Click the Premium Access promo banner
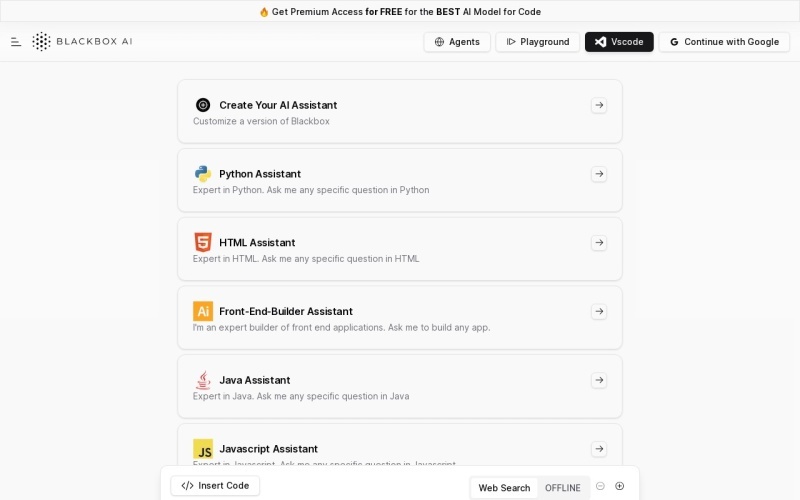 (x=400, y=12)
